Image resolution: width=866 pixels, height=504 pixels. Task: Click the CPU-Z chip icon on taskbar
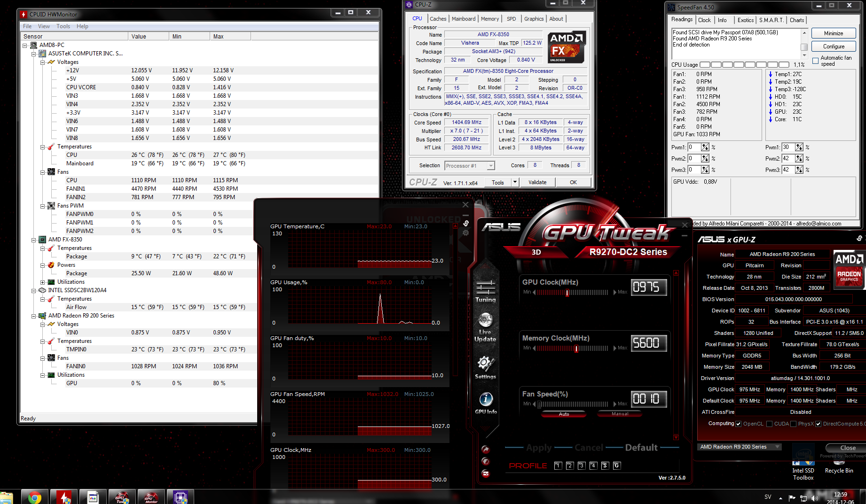180,497
